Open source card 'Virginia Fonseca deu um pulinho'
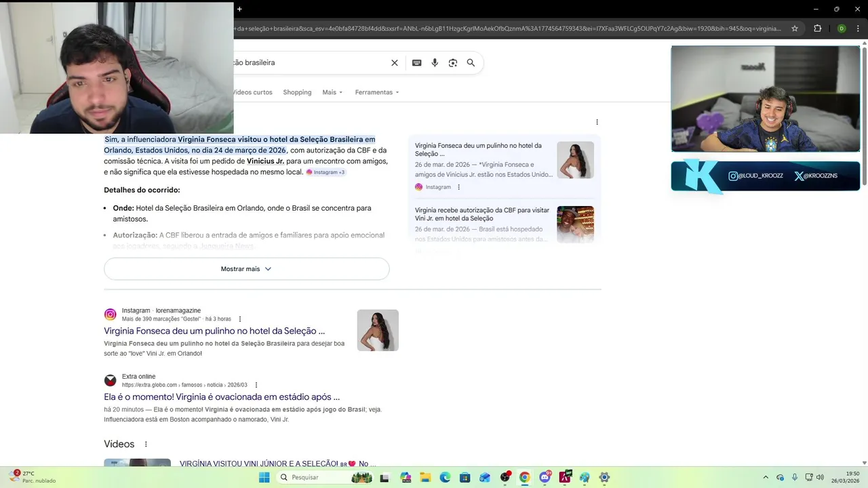Image resolution: width=868 pixels, height=488 pixels. coord(478,150)
